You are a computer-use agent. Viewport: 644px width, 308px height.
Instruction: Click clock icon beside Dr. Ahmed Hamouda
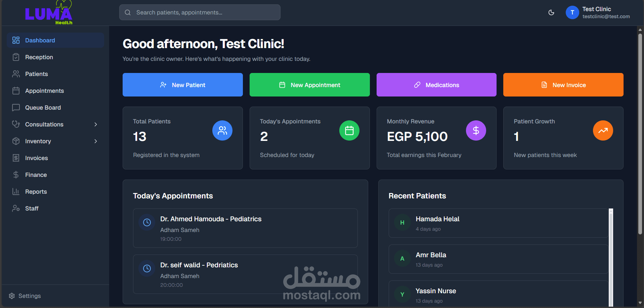click(x=147, y=222)
